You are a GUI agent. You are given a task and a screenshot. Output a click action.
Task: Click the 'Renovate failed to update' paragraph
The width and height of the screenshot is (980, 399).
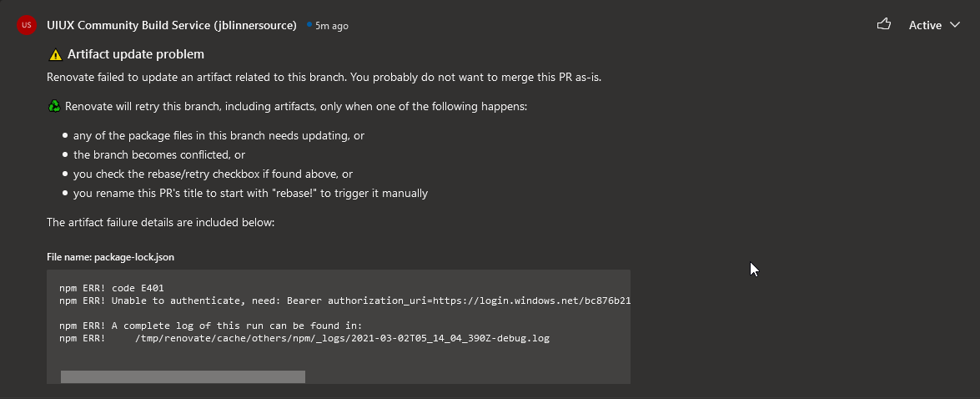click(x=324, y=78)
